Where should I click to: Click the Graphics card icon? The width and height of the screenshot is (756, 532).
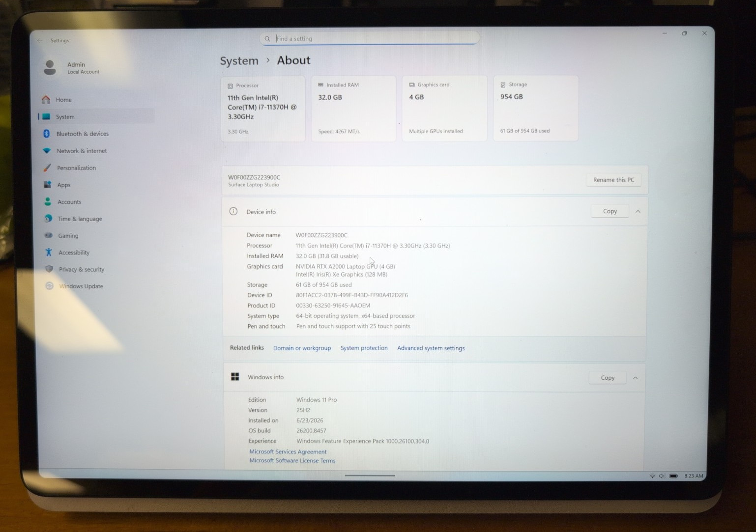412,84
